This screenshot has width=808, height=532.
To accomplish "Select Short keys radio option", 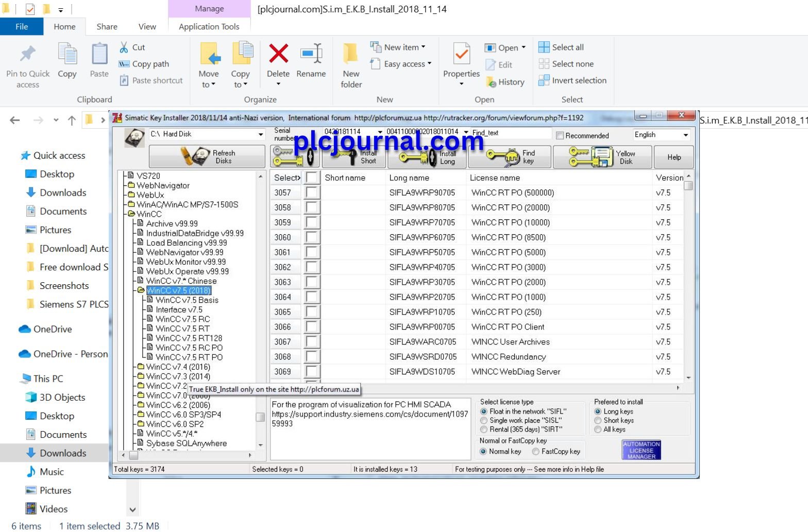I will click(598, 420).
